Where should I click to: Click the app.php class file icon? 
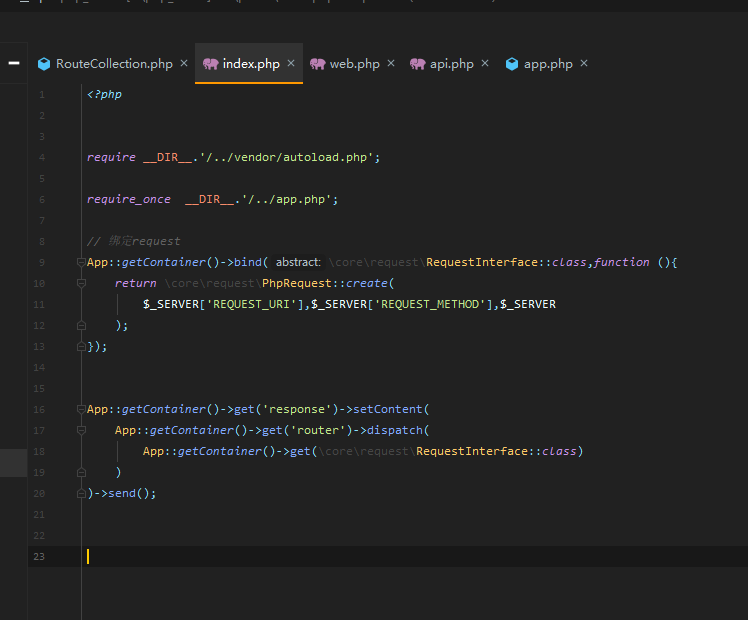[x=512, y=64]
